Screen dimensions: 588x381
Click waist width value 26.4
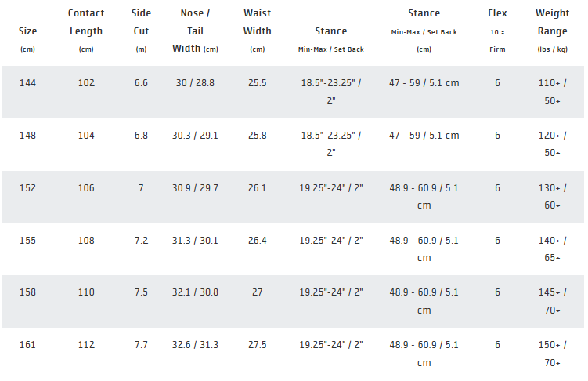coord(258,240)
